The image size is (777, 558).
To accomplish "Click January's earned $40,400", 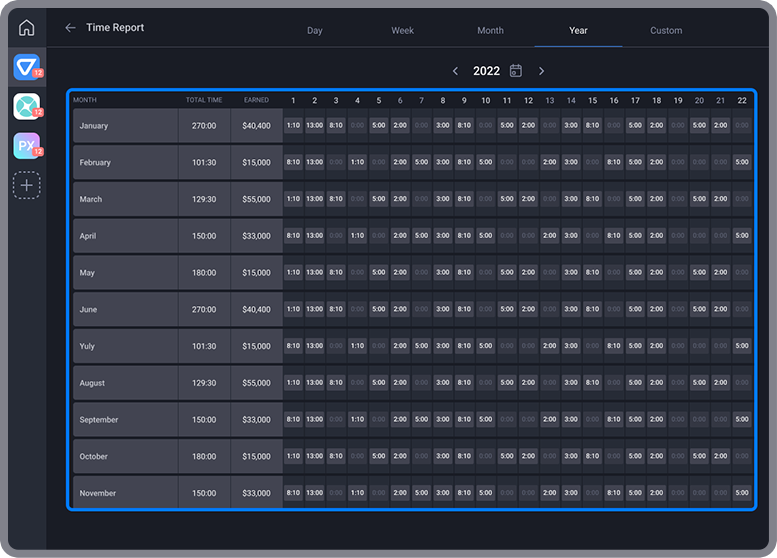I will click(x=256, y=126).
